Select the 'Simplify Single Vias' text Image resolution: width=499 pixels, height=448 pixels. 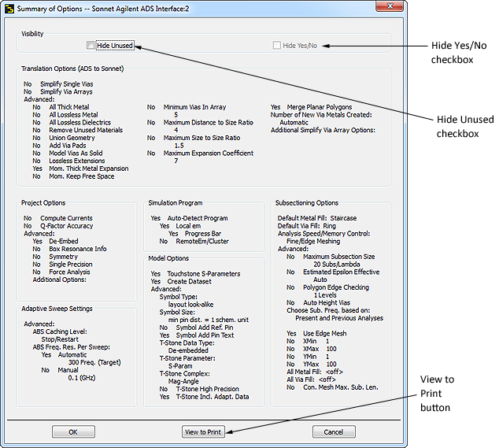point(67,84)
